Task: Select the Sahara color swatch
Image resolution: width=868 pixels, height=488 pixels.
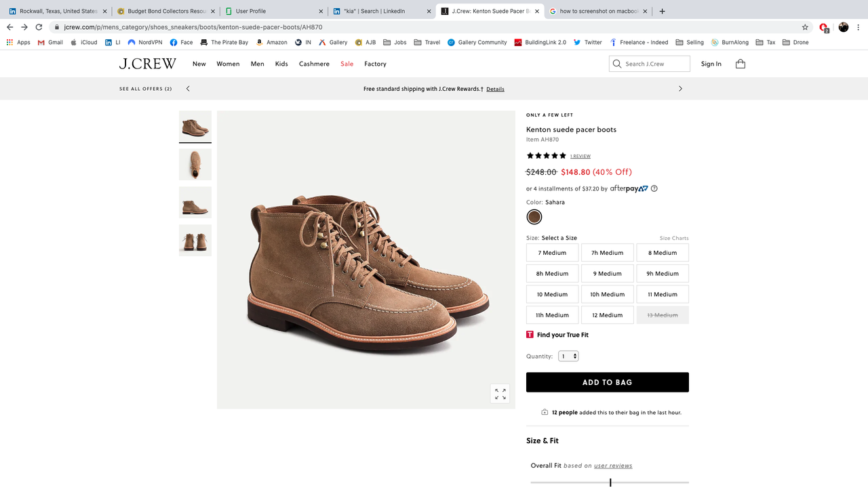Action: (534, 217)
